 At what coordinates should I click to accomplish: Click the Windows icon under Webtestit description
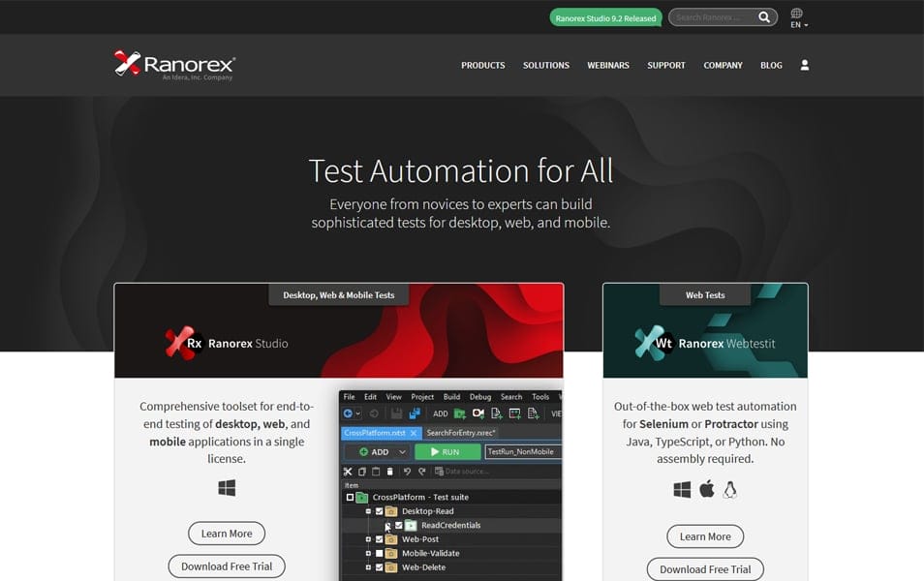(682, 490)
